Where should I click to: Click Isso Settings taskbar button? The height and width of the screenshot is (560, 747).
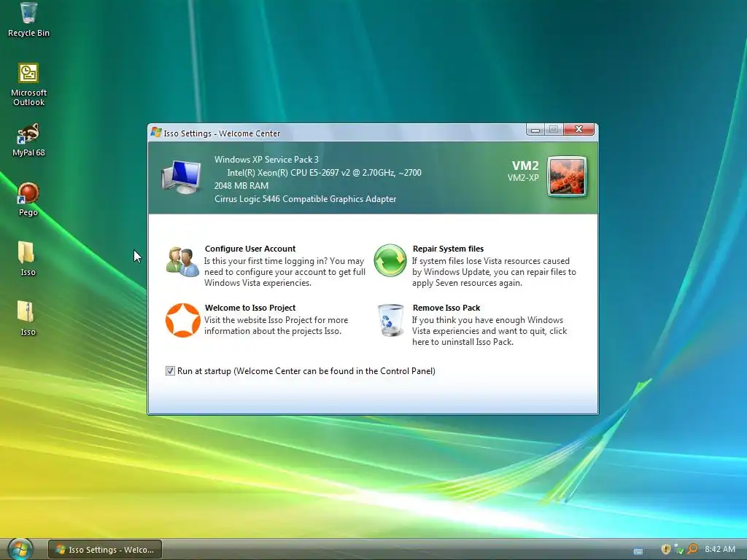[x=105, y=549]
